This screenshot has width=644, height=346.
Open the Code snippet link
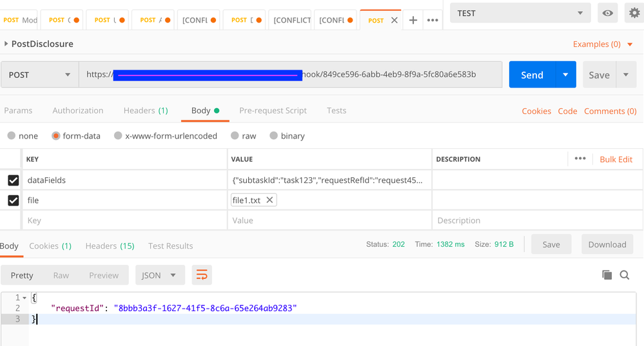click(x=567, y=111)
